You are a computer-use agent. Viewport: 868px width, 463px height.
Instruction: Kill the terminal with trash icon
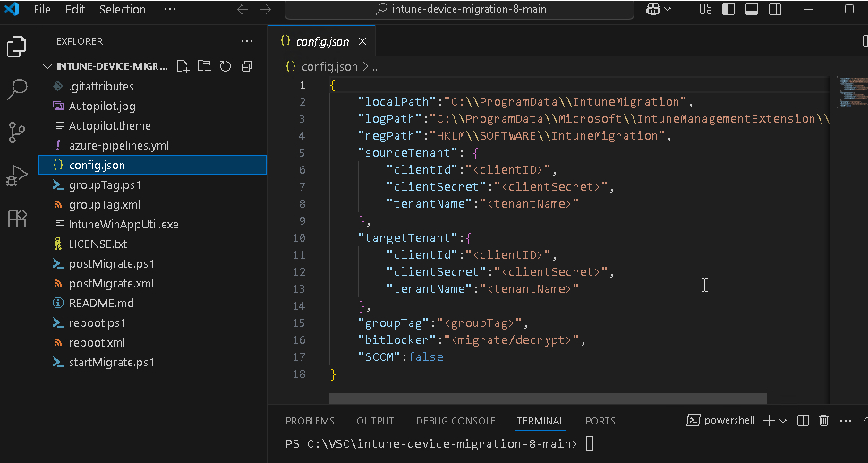point(824,421)
